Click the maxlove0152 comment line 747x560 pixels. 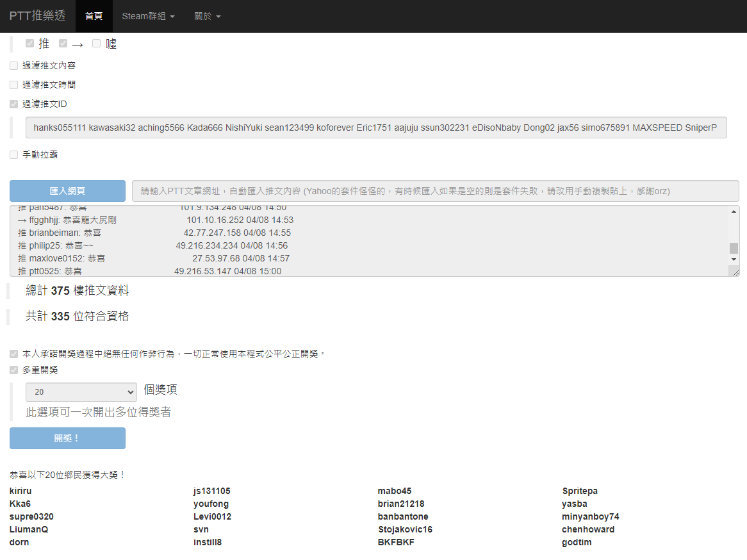pyautogui.click(x=154, y=259)
